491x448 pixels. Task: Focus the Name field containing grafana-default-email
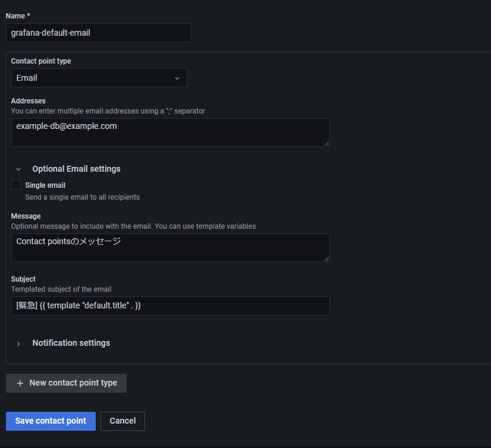[x=99, y=33]
